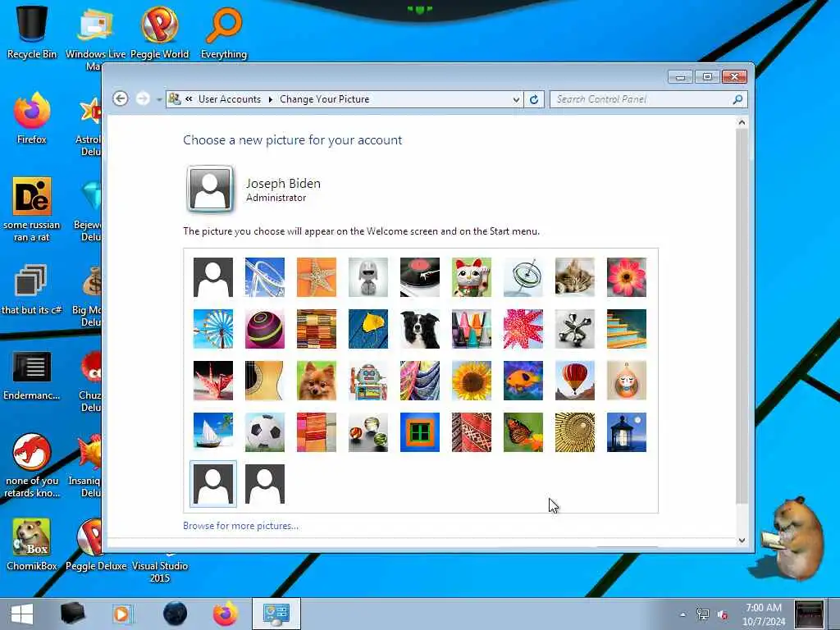Click the search magnifier icon
The width and height of the screenshot is (840, 630).
point(737,99)
